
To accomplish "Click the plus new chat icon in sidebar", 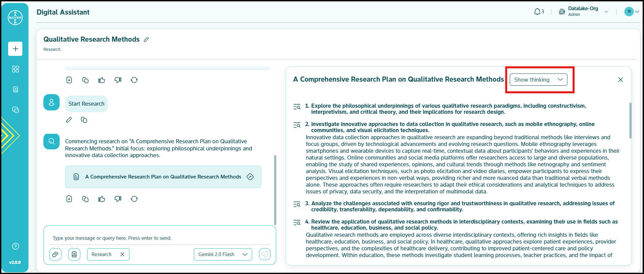I will pos(15,49).
